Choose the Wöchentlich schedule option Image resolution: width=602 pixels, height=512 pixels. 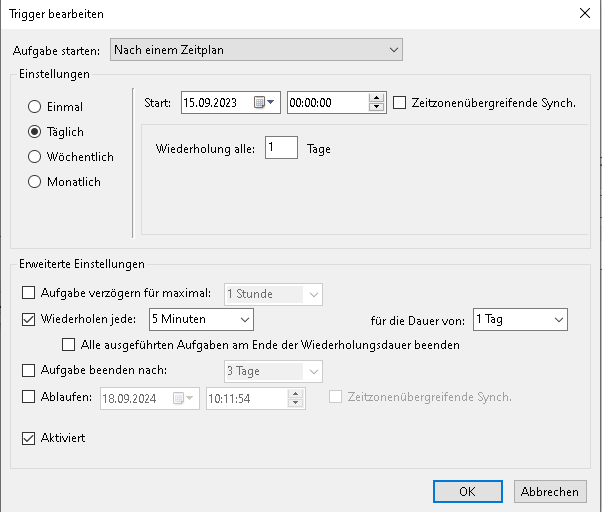click(35, 157)
